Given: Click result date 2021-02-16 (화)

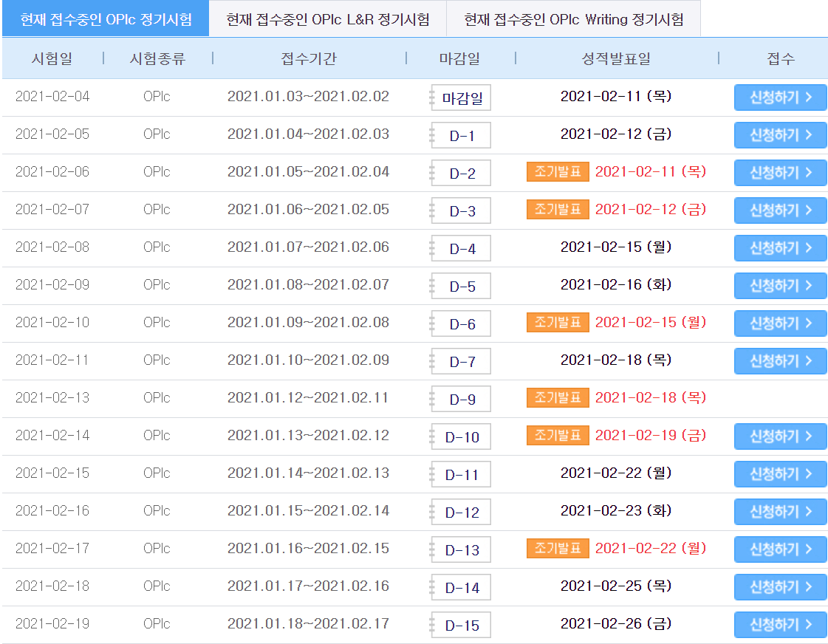Looking at the screenshot, I should click(x=616, y=284).
